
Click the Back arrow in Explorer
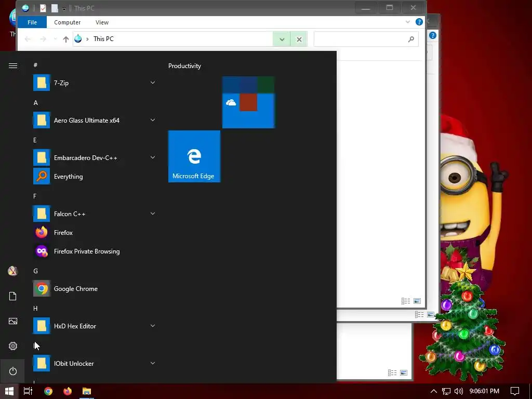coord(28,39)
